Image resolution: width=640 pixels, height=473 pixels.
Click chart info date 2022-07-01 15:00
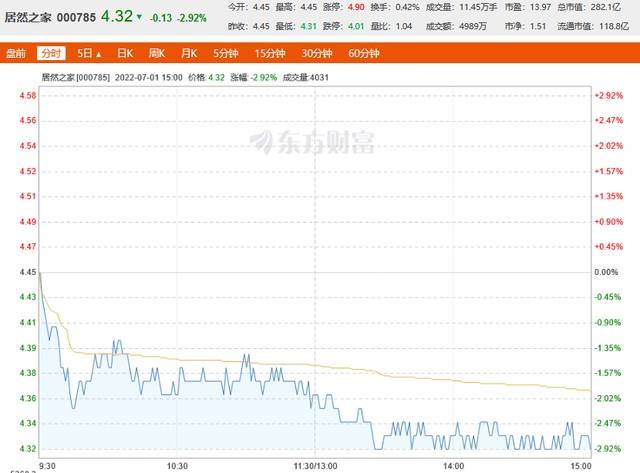pyautogui.click(x=149, y=77)
